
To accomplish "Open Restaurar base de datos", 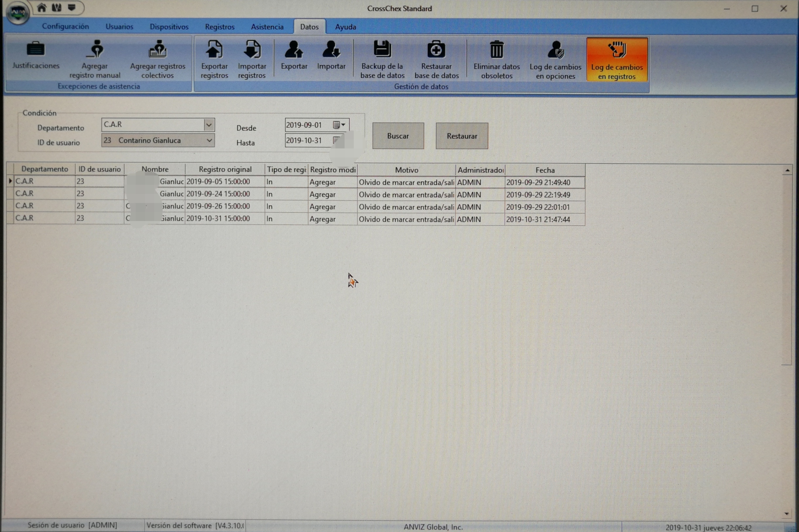I will [x=437, y=60].
